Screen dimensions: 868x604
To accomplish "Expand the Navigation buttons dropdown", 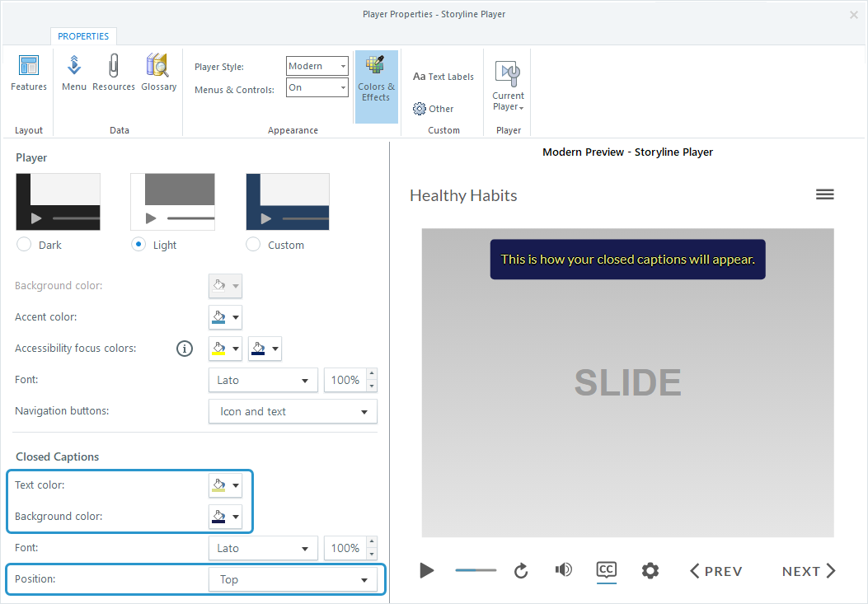I will tap(293, 411).
